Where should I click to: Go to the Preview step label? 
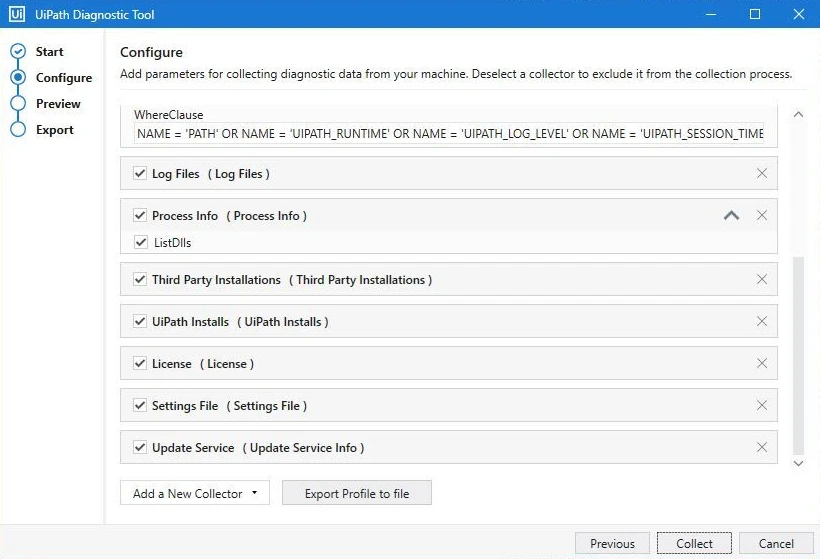[x=58, y=104]
